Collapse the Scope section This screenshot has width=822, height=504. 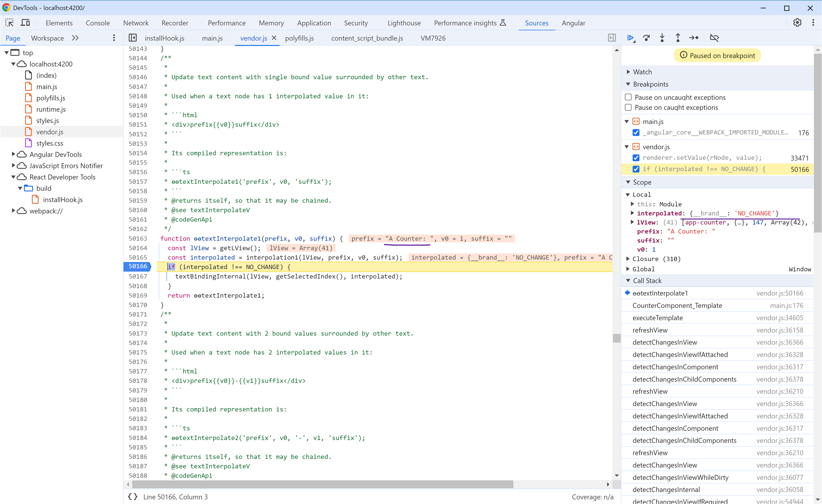click(628, 182)
